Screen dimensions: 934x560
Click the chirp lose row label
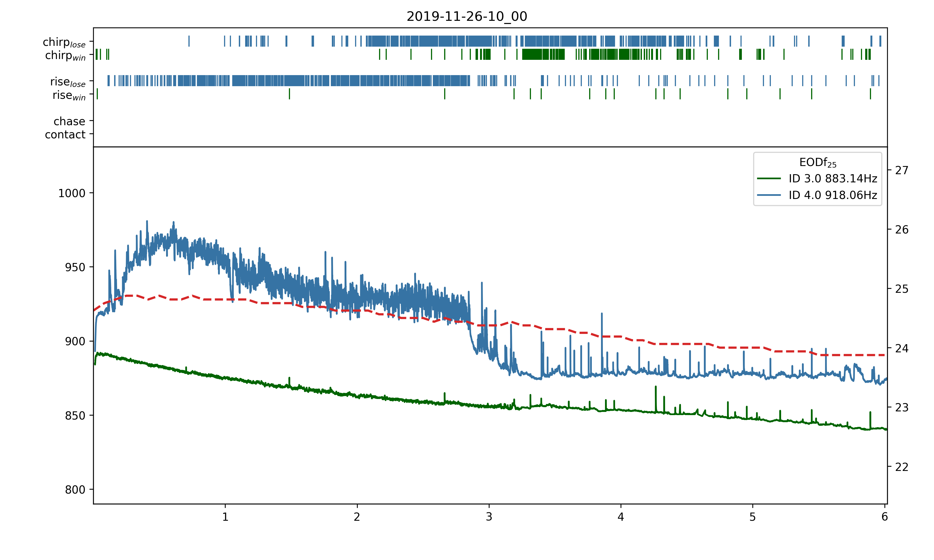64,42
